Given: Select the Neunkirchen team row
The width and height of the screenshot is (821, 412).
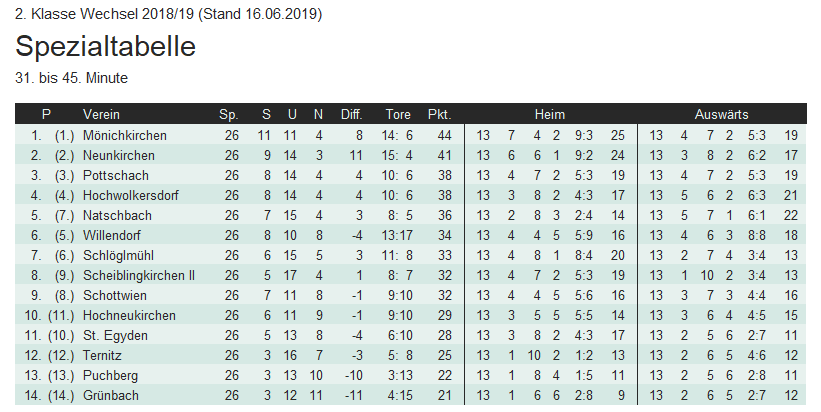Looking at the screenshot, I should [x=119, y=155].
